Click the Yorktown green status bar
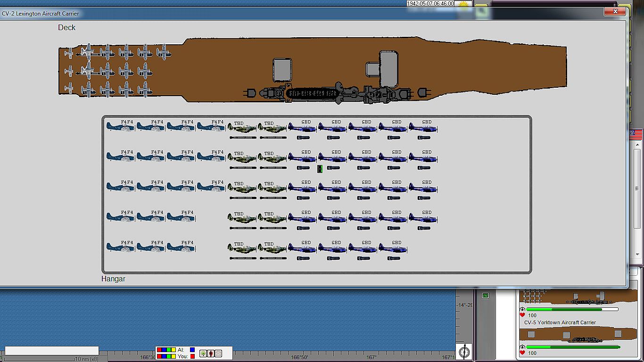Viewport: 644px width, 362px height. pos(574,347)
